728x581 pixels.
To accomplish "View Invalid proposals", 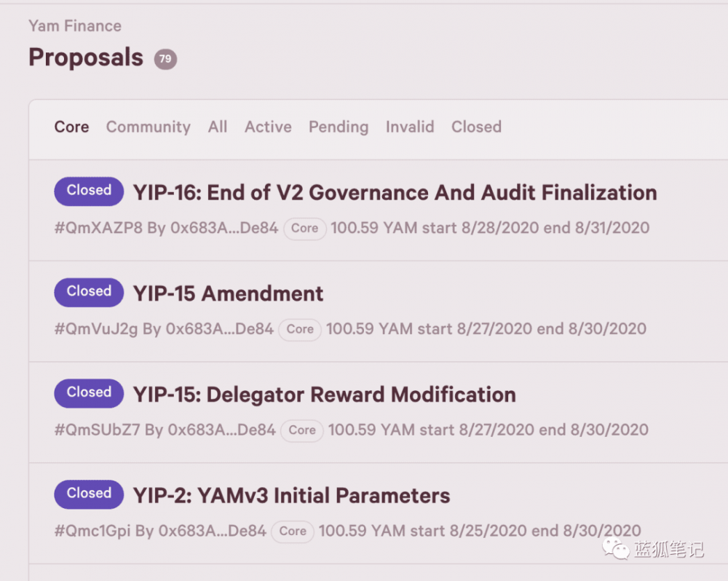I will pyautogui.click(x=409, y=127).
